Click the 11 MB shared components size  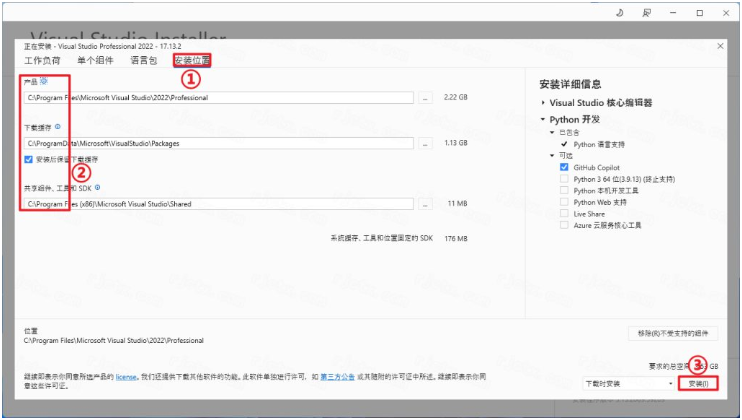pos(458,203)
